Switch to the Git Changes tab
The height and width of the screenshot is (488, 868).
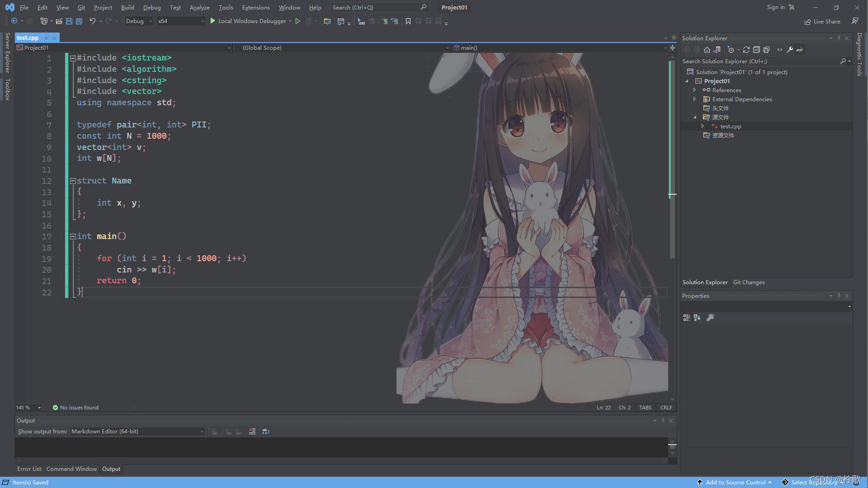(x=749, y=282)
